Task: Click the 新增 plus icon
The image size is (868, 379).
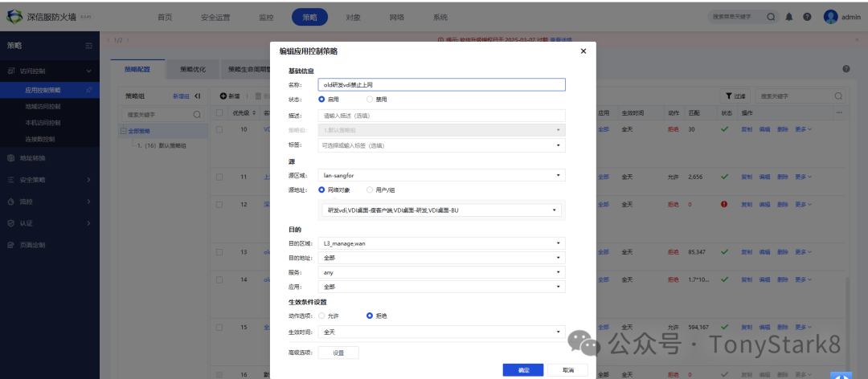Action: [223, 96]
